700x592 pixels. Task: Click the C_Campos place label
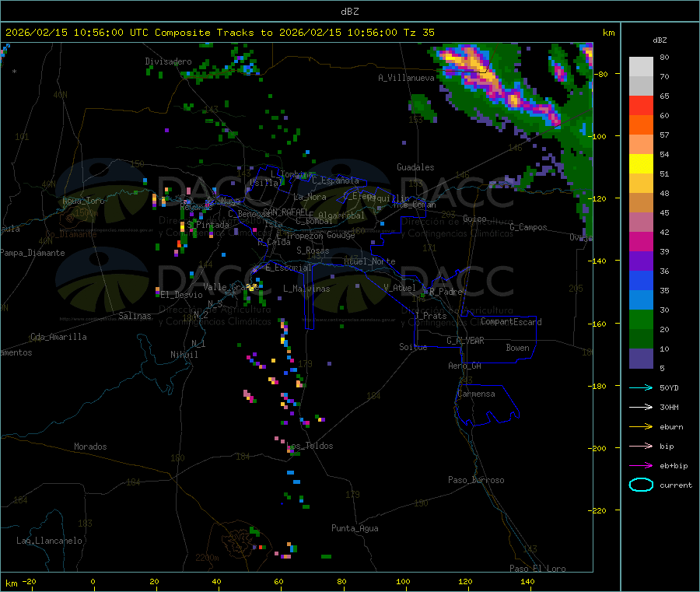click(529, 227)
